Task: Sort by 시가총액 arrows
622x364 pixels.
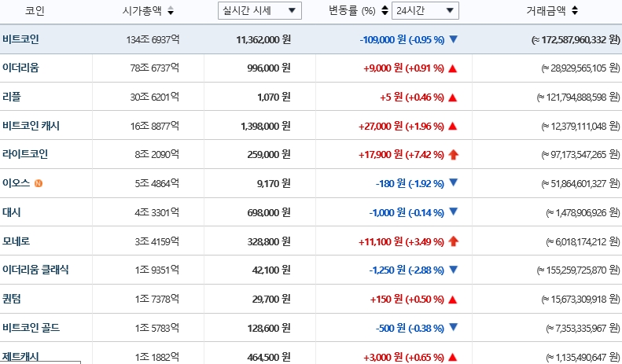Action: [171, 11]
